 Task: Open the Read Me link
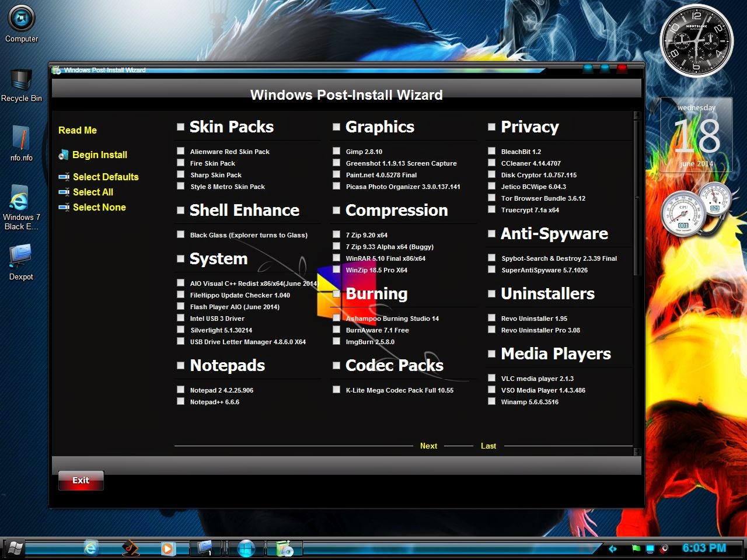(78, 130)
